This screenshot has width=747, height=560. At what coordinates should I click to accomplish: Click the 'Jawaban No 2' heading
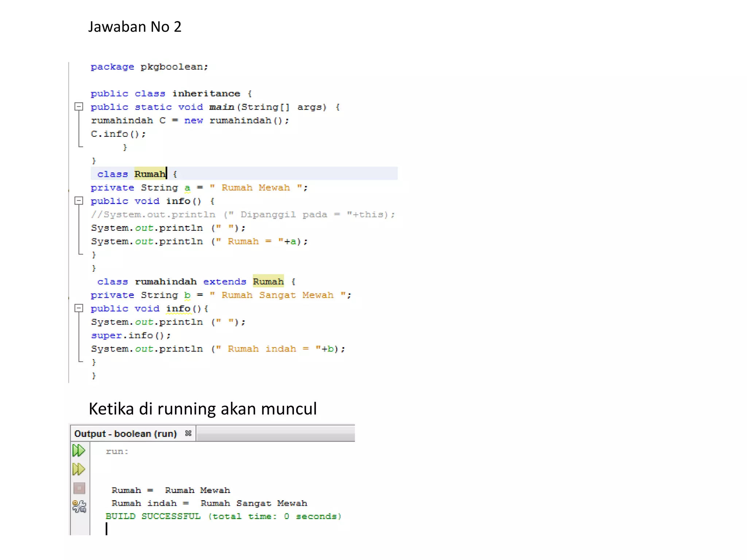[135, 27]
